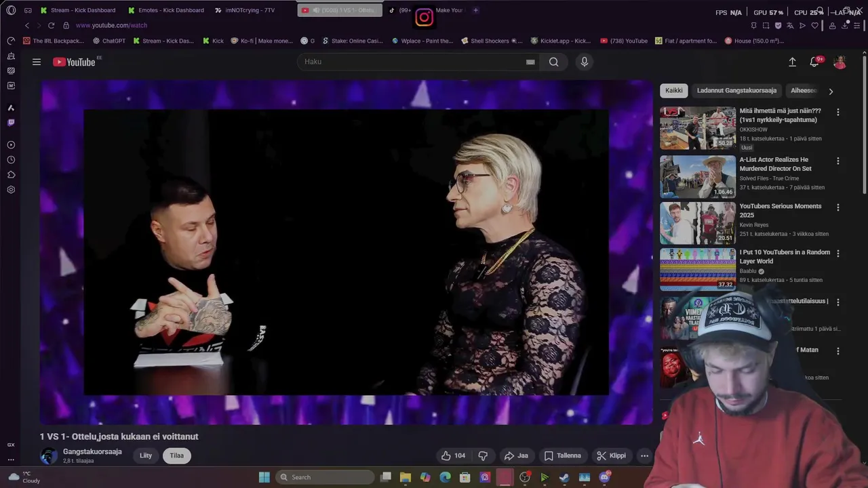Viewport: 868px width, 488px height.
Task: Open the OKKISHOW boxing video thumbnail
Action: tap(698, 128)
